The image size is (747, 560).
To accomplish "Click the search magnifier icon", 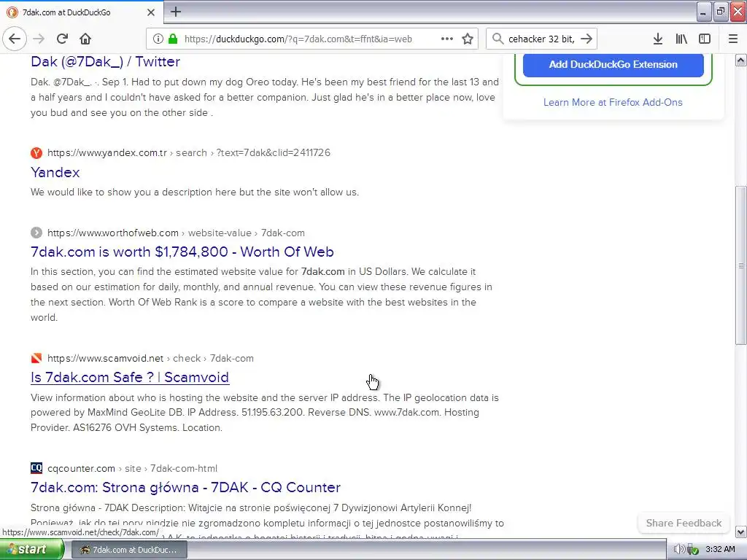I will [498, 39].
